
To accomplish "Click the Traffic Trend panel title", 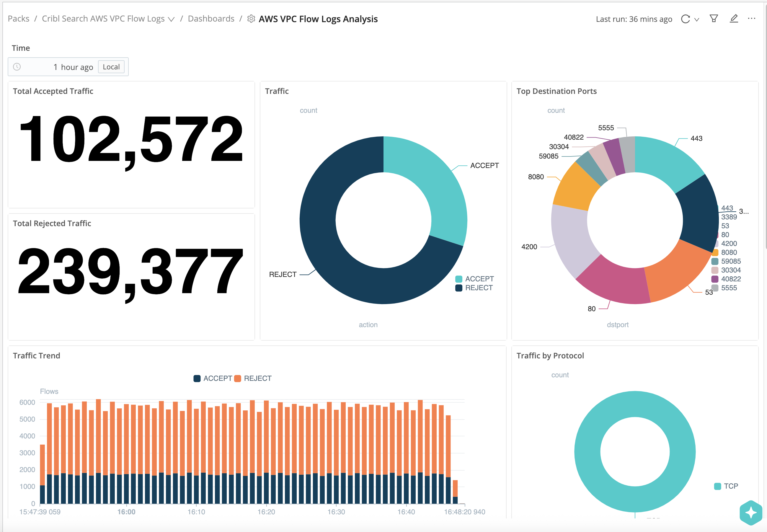I will [x=37, y=356].
